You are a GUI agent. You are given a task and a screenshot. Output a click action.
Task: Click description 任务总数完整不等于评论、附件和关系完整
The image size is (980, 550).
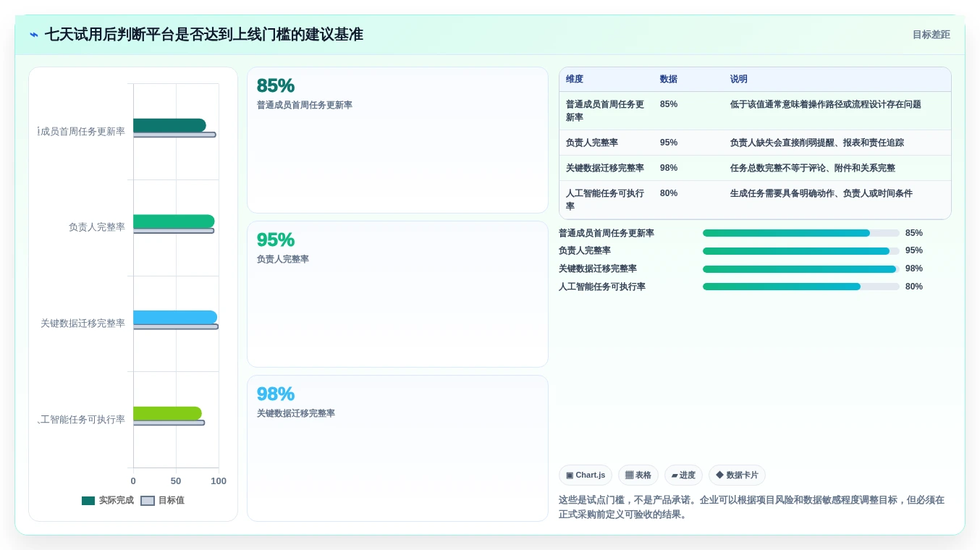[x=813, y=168]
